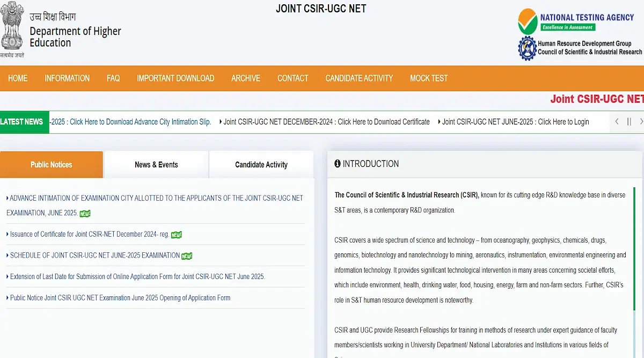
Task: Open Schedule of Joint CSIR-UGC NET June-2025 notice
Action: [94, 255]
